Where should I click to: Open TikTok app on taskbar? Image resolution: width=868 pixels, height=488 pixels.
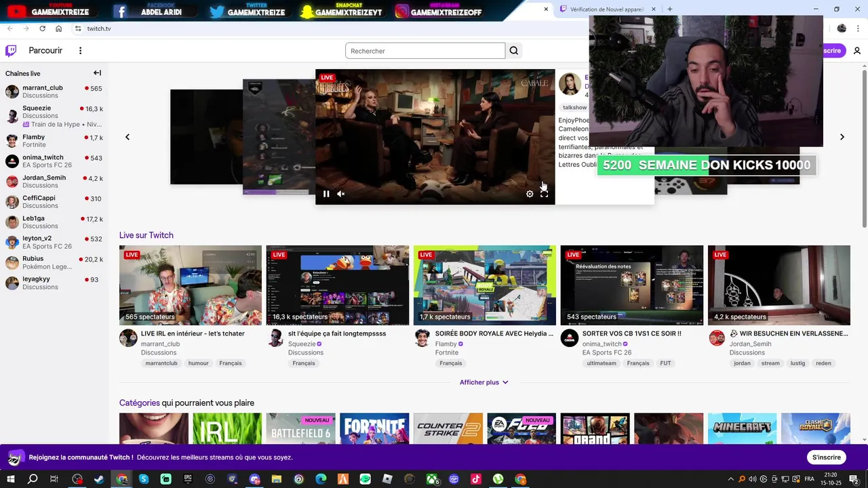[476, 479]
